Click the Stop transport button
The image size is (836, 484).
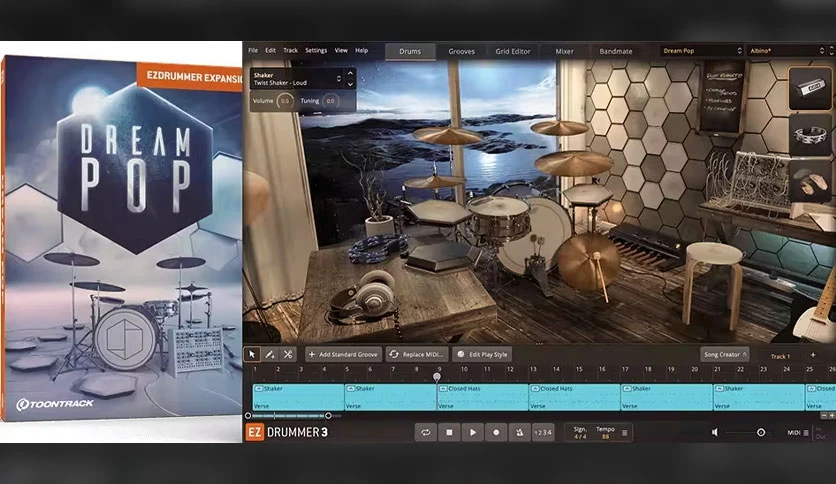[x=449, y=432]
